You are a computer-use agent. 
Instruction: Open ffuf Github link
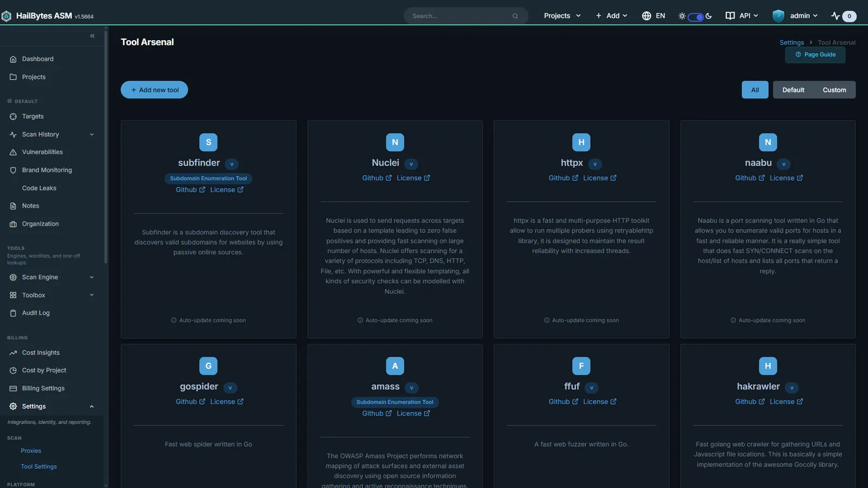point(563,402)
